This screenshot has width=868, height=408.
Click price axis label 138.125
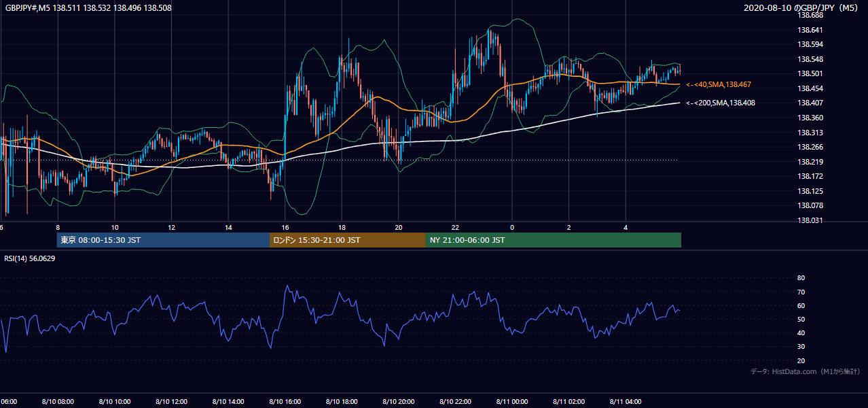811,192
